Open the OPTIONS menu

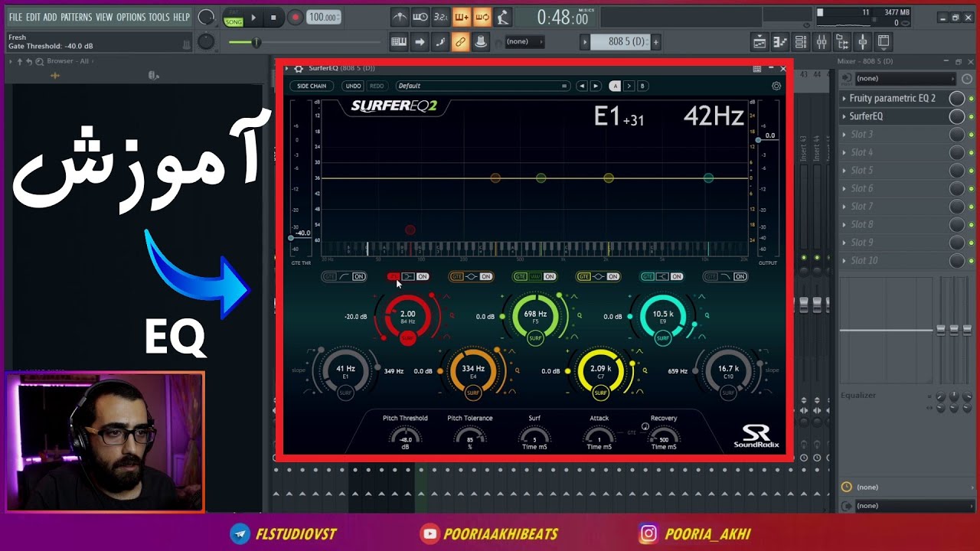tap(131, 17)
